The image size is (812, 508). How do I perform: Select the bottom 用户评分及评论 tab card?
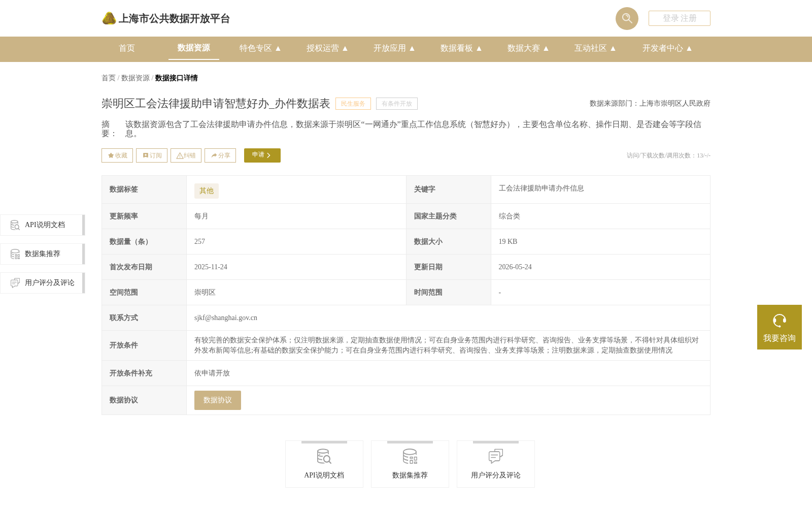496,464
